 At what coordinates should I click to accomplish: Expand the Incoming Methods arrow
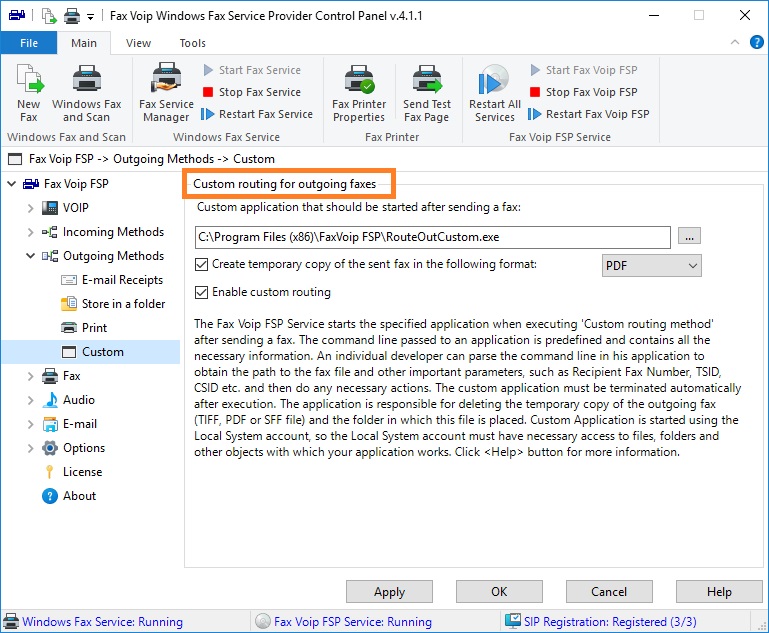click(30, 232)
